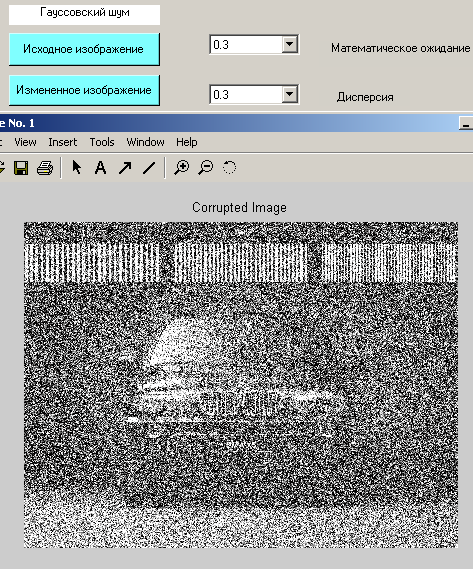Select the Insert Arrow tool
Viewport: 473px width, 569px height.
pos(125,168)
